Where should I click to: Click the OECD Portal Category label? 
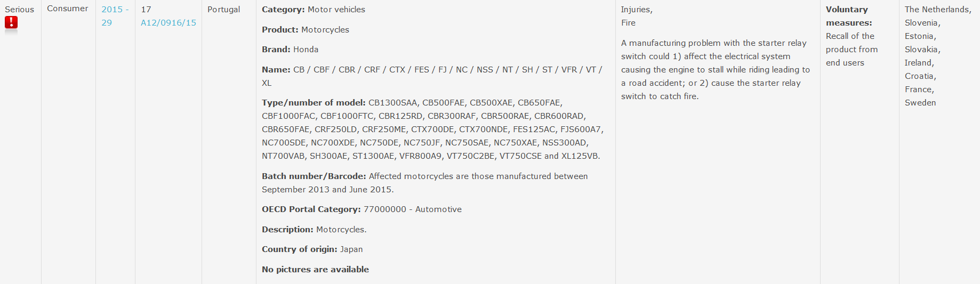311,209
